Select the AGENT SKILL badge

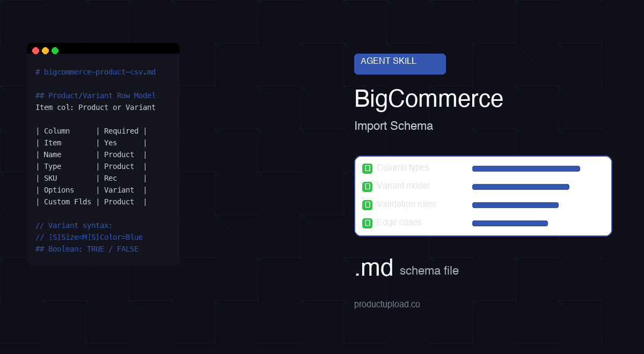click(x=400, y=64)
